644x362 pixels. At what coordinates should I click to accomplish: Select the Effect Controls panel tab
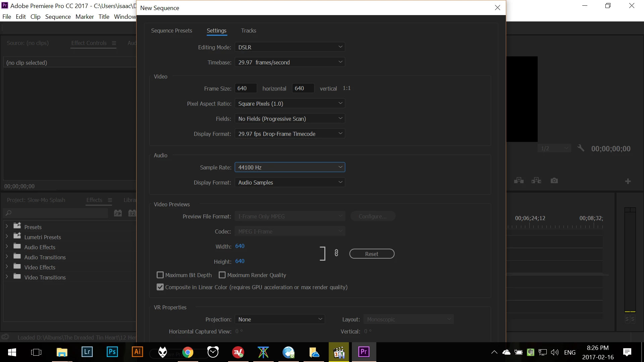click(x=89, y=43)
